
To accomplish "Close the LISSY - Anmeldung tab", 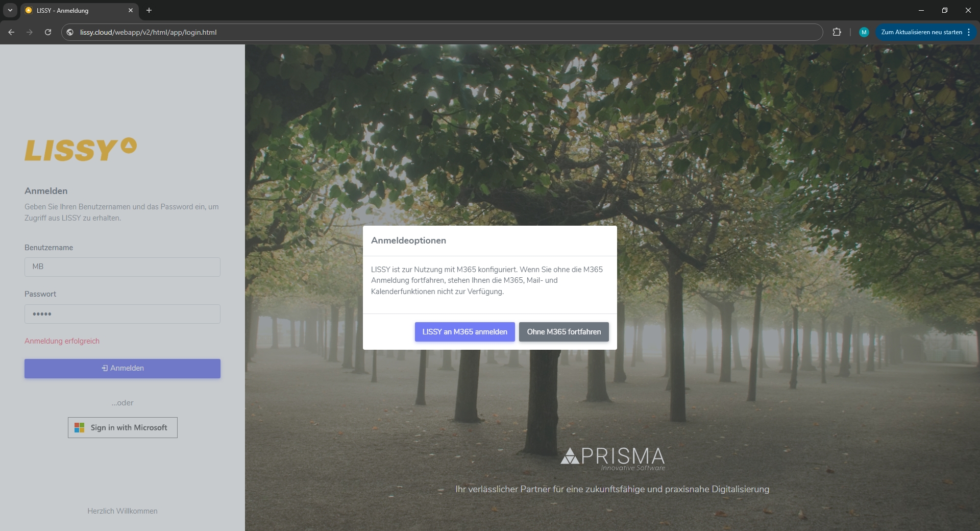I will (x=131, y=10).
